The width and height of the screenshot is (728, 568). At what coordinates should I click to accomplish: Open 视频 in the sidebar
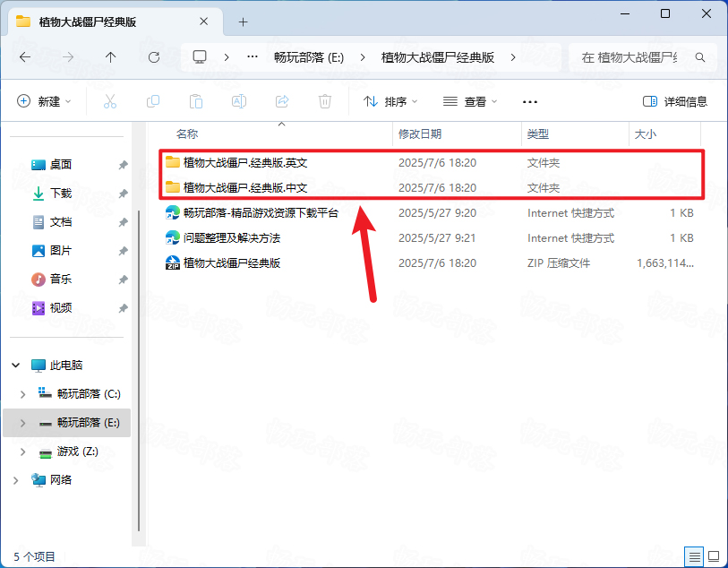tap(60, 308)
